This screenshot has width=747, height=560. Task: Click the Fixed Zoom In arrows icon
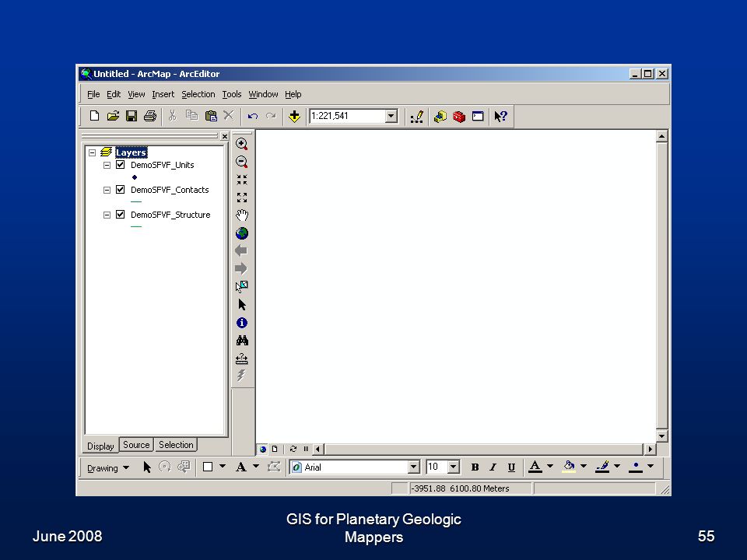pos(242,180)
